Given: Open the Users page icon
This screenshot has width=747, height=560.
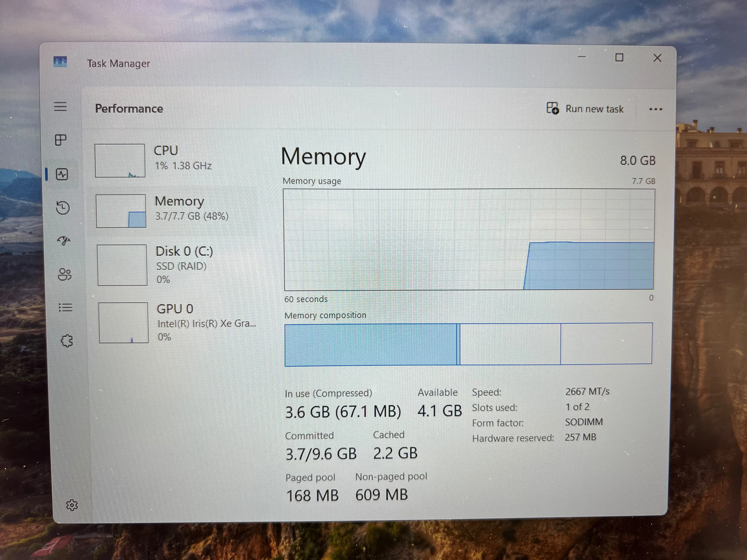Looking at the screenshot, I should tap(64, 274).
